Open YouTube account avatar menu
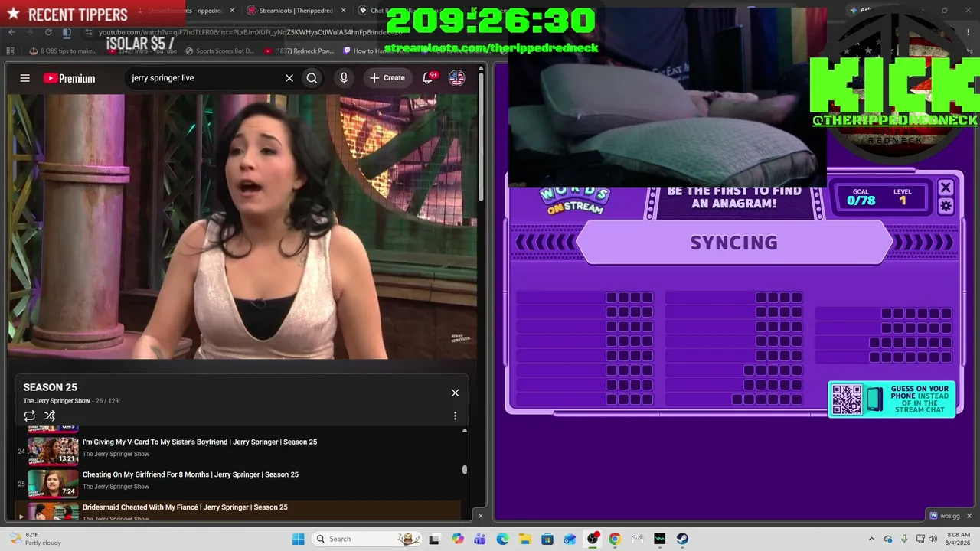980x551 pixels. pos(456,78)
